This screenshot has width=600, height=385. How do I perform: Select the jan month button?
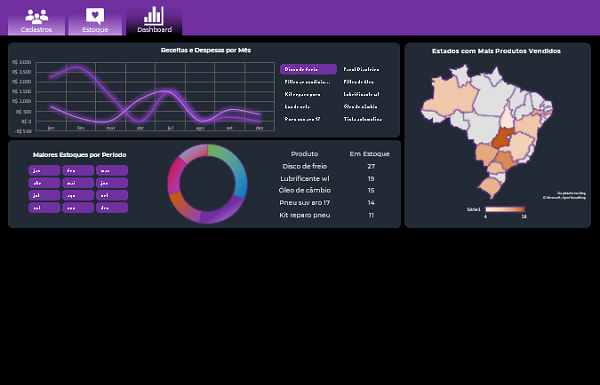pyautogui.click(x=44, y=170)
